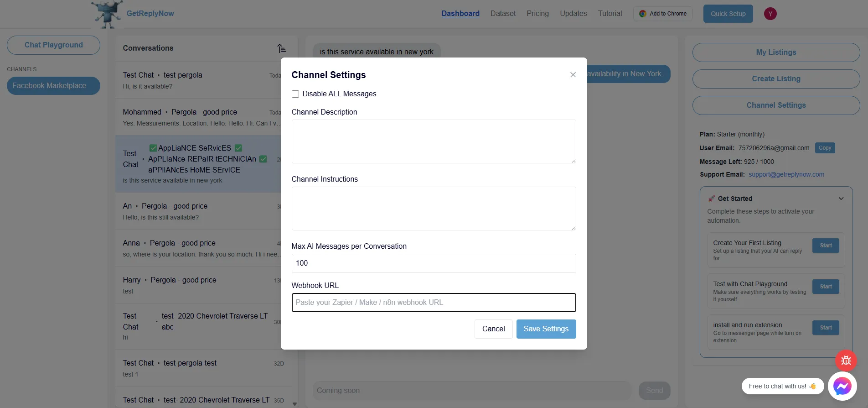Open the user avatar Y menu
This screenshot has width=868, height=408.
pyautogui.click(x=770, y=14)
